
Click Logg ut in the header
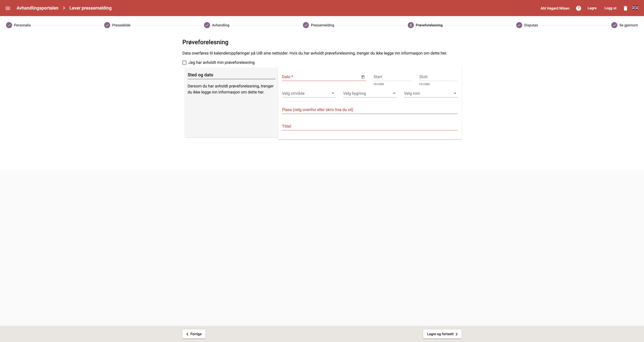[610, 8]
